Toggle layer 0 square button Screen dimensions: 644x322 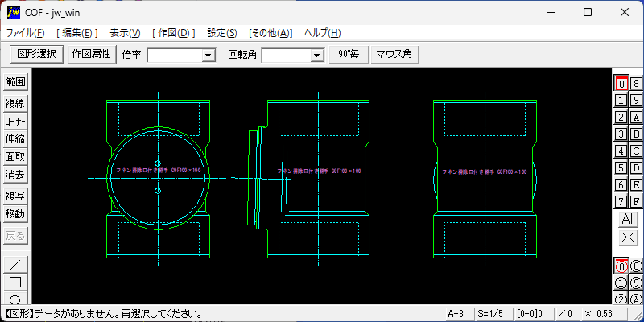621,84
